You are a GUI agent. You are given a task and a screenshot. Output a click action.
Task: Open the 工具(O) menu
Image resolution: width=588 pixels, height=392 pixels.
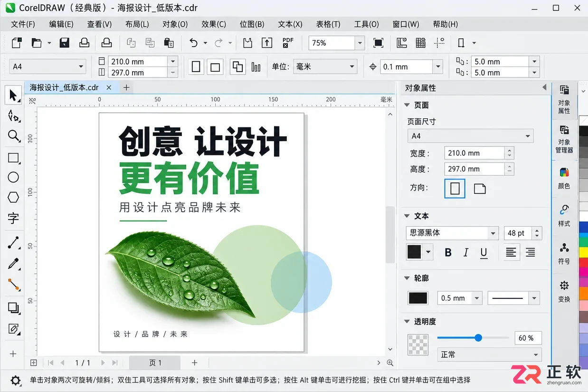pos(366,24)
